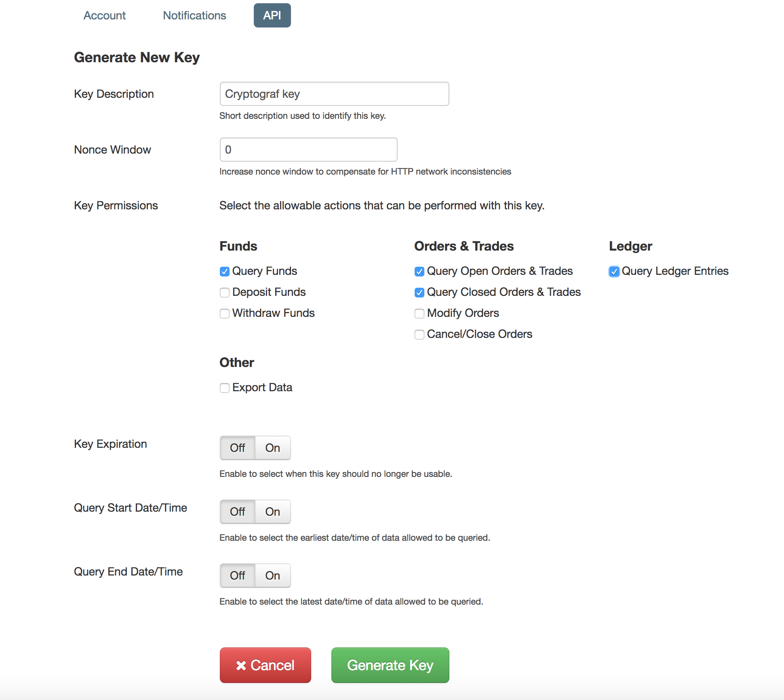The width and height of the screenshot is (784, 700).
Task: Check the Cancel/Close Orders checkbox
Action: point(419,335)
